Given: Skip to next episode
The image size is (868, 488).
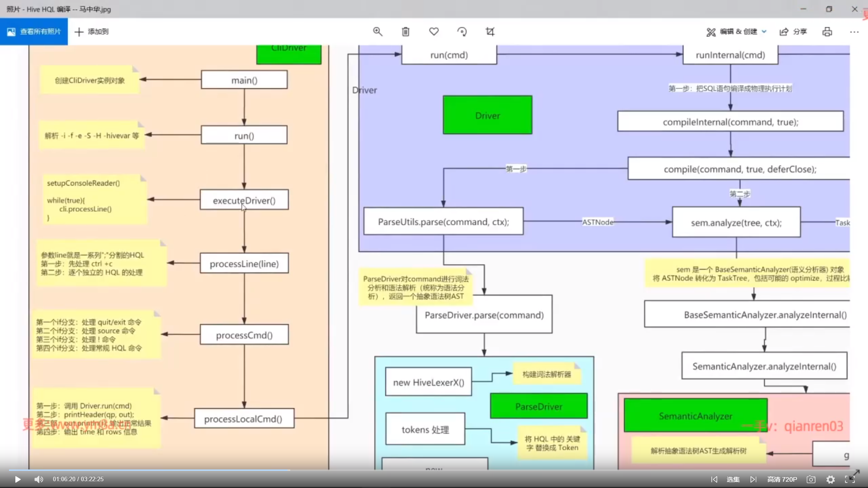Looking at the screenshot, I should coord(753,479).
